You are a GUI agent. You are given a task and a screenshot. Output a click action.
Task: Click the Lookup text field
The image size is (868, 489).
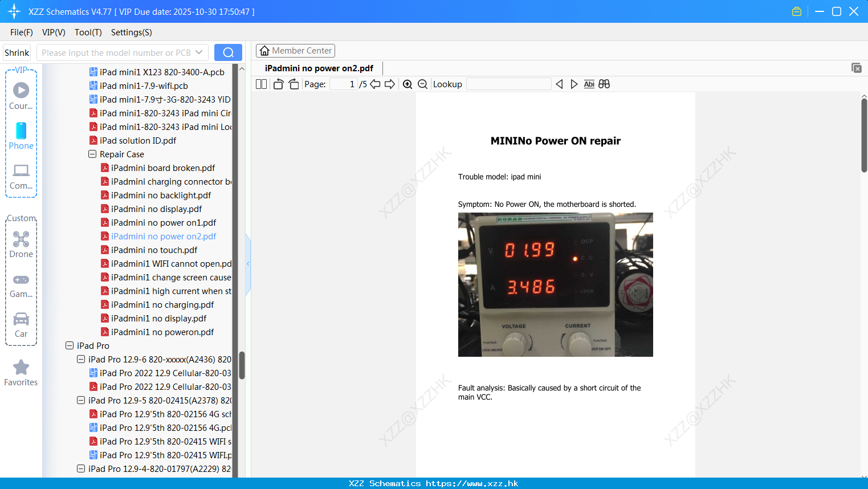[509, 84]
